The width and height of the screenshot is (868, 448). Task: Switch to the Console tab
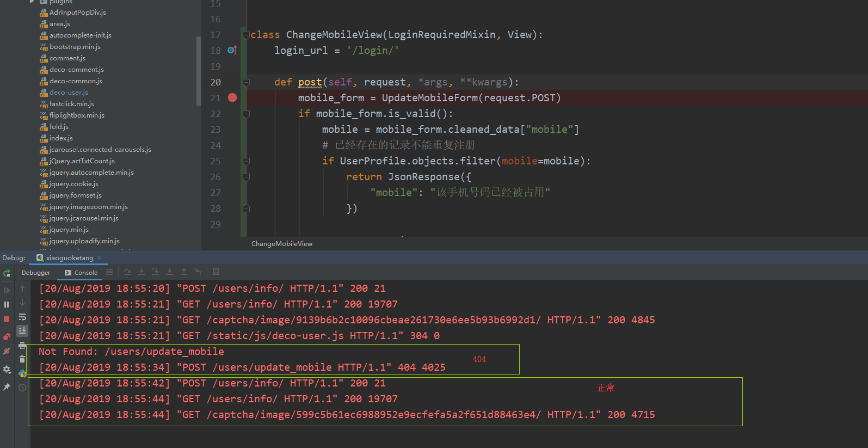click(x=81, y=273)
